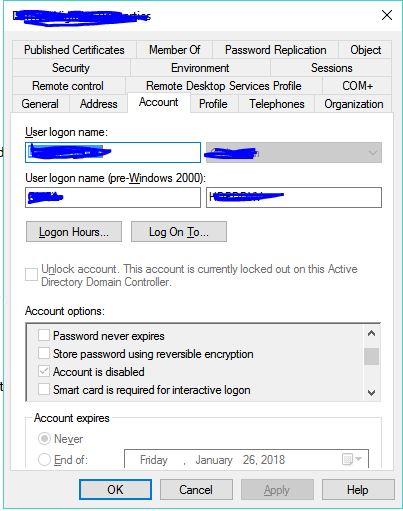Select the Organization tab
The width and height of the screenshot is (403, 511).
[x=354, y=104]
